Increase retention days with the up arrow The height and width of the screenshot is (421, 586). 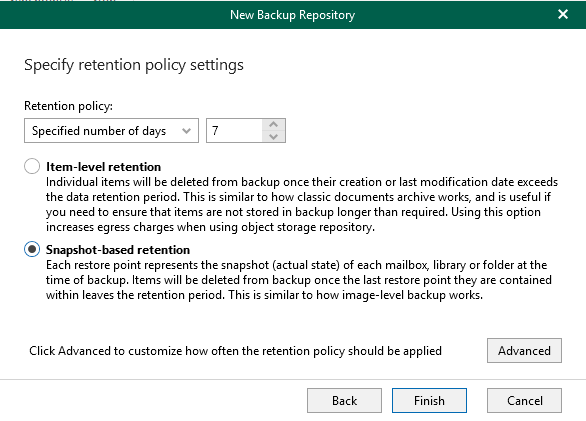click(274, 125)
